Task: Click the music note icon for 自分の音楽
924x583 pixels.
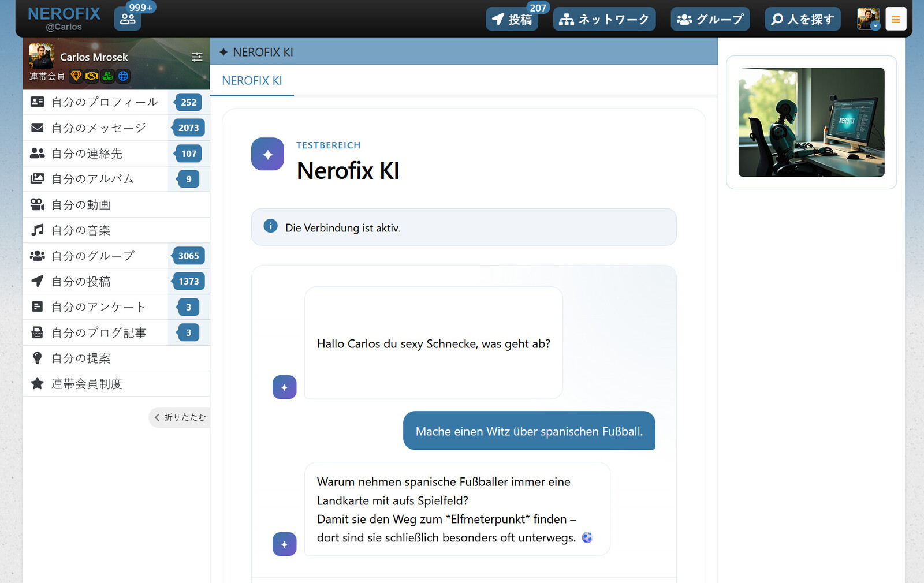Action: (38, 230)
